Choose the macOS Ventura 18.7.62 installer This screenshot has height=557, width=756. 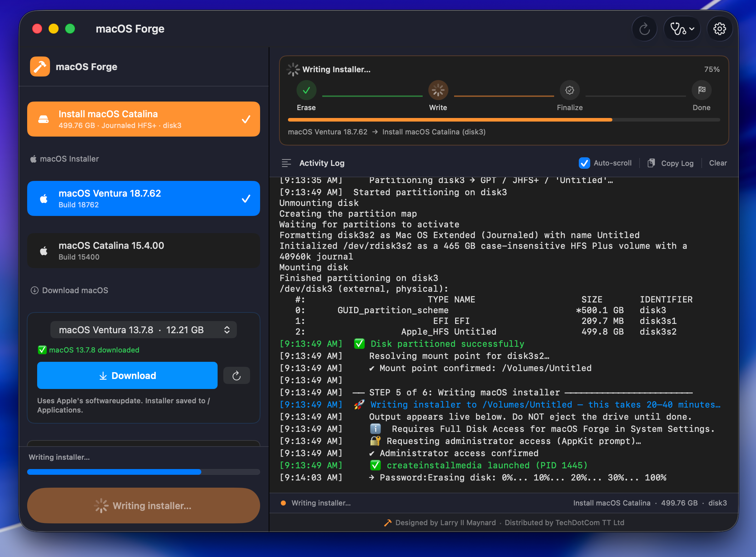(x=144, y=198)
